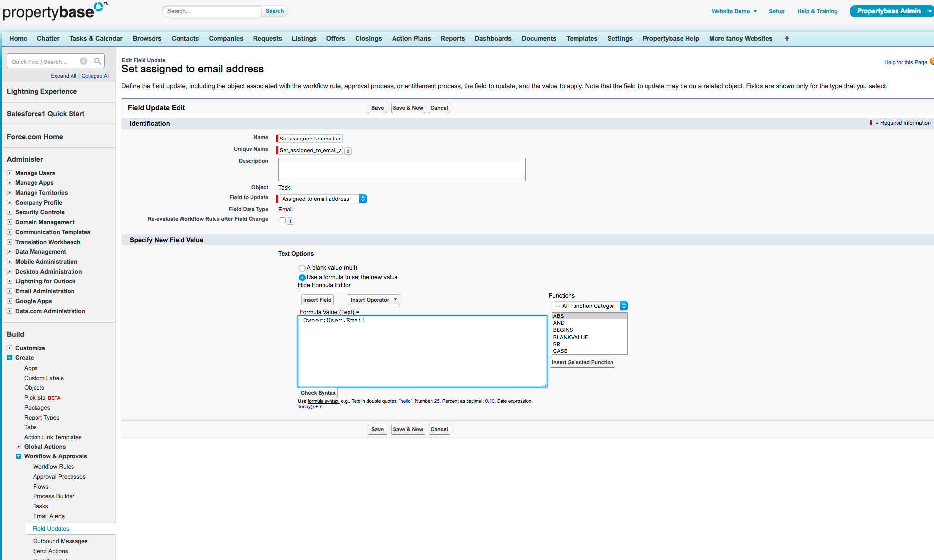Open the Setup link
Image resolution: width=934 pixels, height=560 pixels.
776,11
